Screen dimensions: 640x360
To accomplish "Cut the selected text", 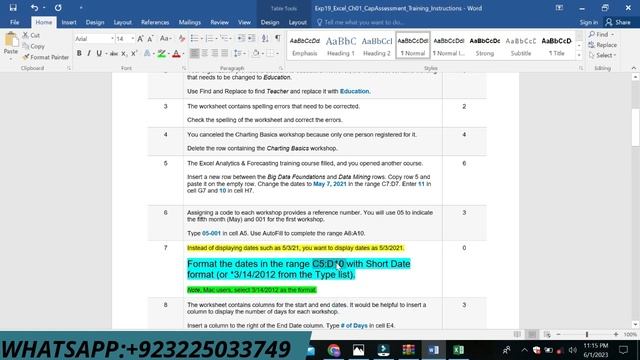I will point(31,36).
